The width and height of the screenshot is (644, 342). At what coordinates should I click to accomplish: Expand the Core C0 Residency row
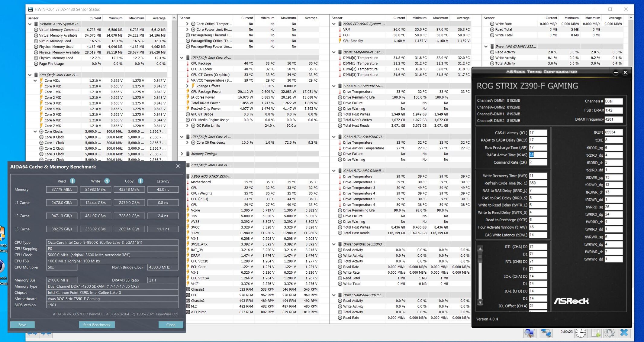187,142
